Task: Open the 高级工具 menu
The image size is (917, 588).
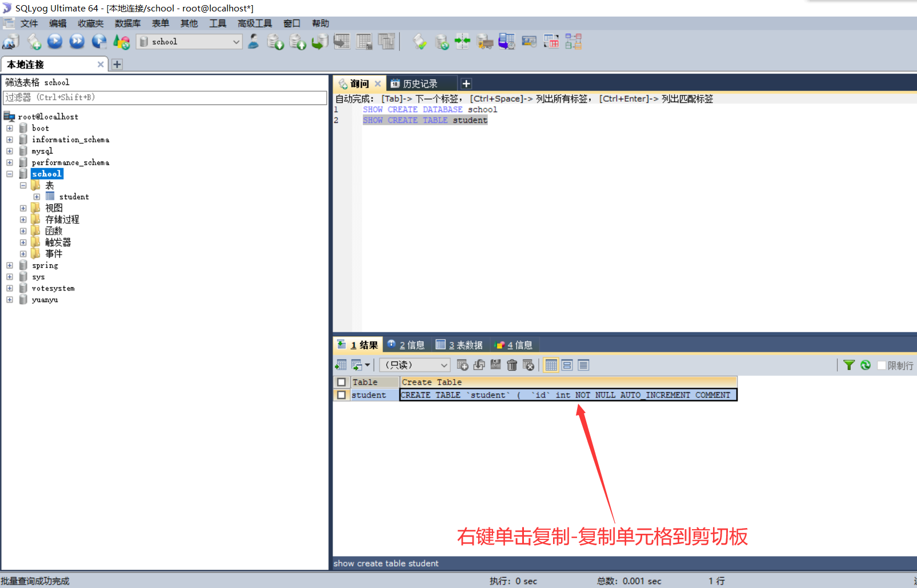Action: point(255,23)
